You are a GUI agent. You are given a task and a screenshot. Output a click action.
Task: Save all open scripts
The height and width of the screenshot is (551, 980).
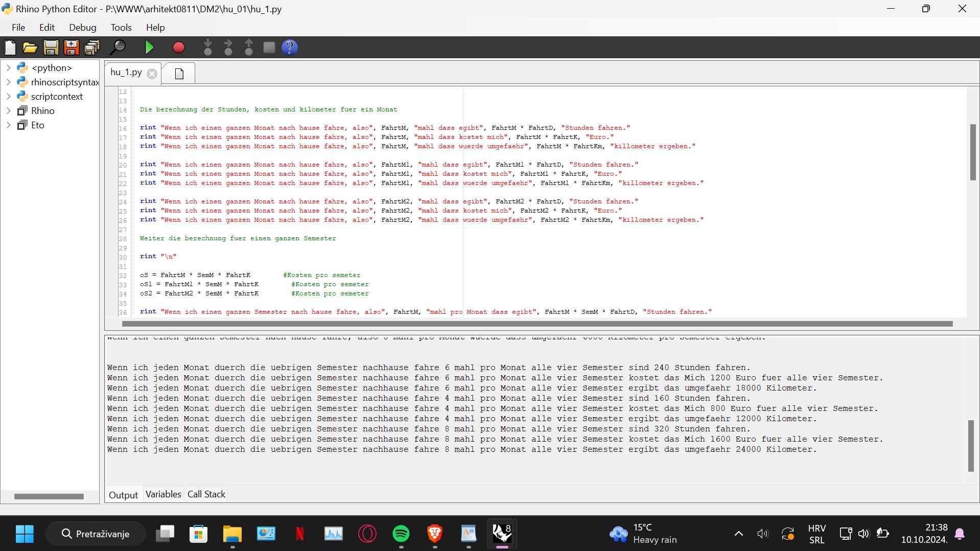click(x=91, y=47)
